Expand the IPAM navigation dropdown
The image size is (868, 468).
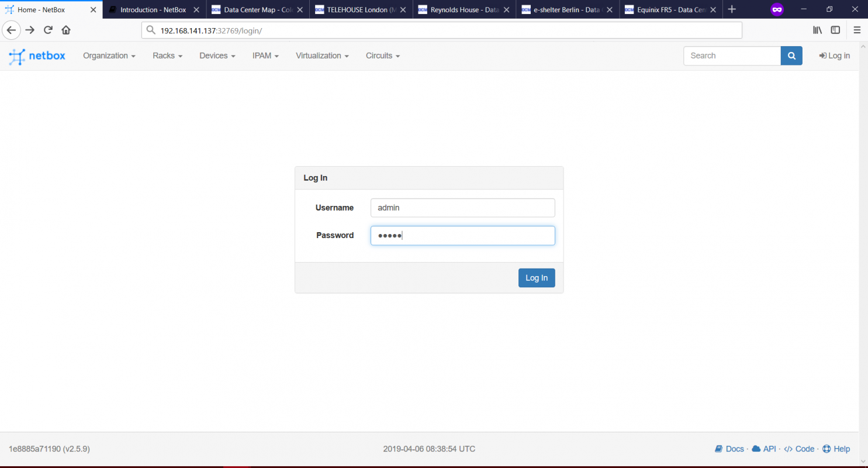tap(265, 56)
